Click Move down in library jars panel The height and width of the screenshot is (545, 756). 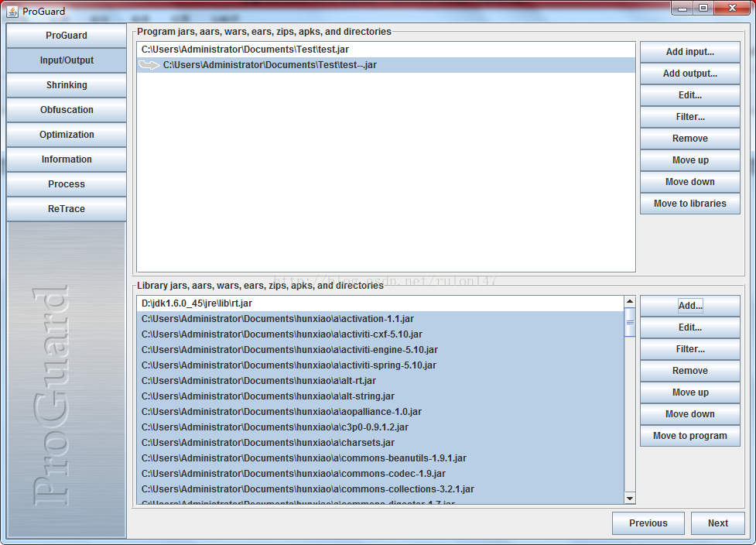click(x=690, y=414)
